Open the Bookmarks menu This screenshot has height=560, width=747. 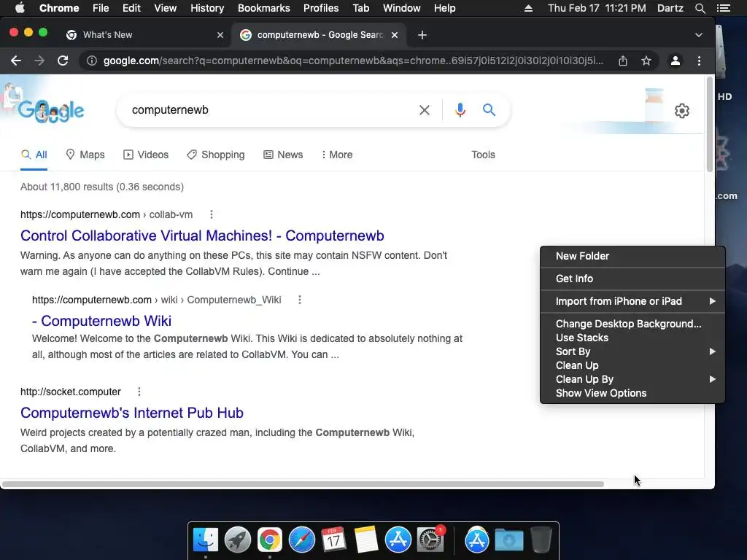[264, 8]
